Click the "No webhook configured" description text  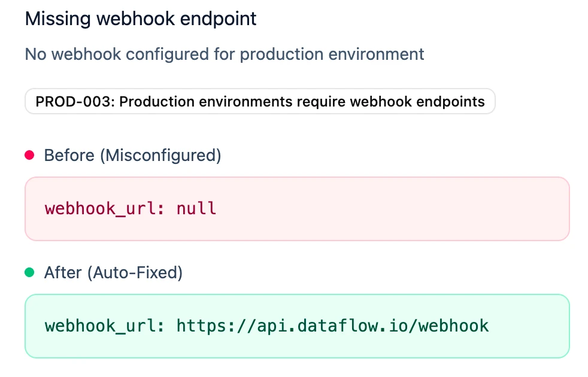225,54
